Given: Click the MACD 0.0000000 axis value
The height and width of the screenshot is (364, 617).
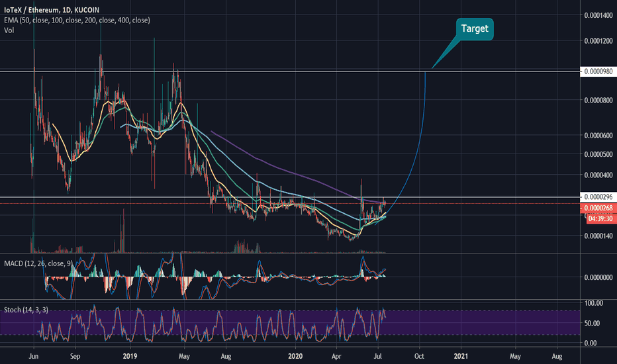Looking at the screenshot, I should pos(598,277).
